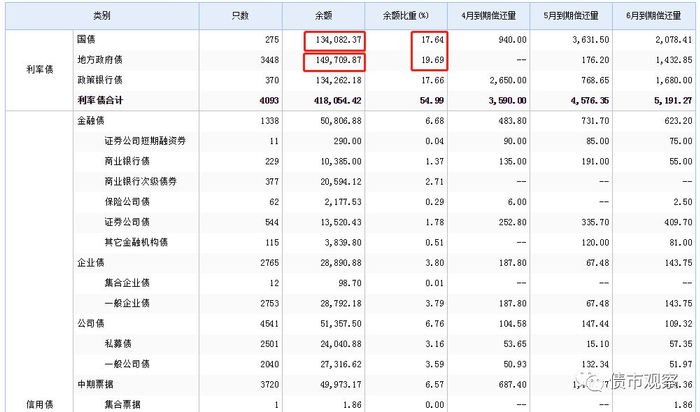This screenshot has height=412, width=700.
Task: Click the 证券公司短期融资券 balance 290.00
Action: [x=347, y=141]
